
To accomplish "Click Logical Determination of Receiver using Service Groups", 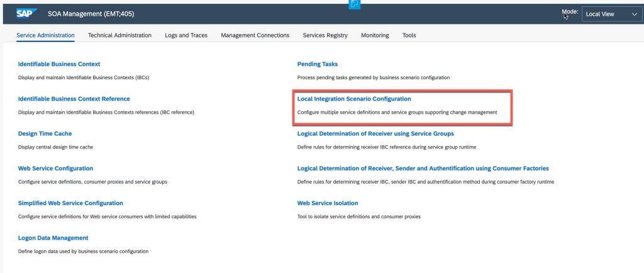I will tap(375, 134).
